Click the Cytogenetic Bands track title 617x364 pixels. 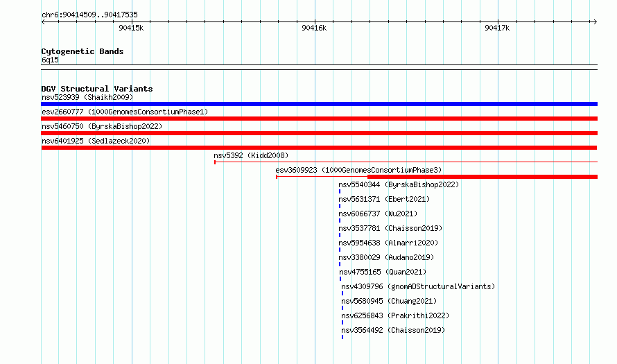point(82,51)
